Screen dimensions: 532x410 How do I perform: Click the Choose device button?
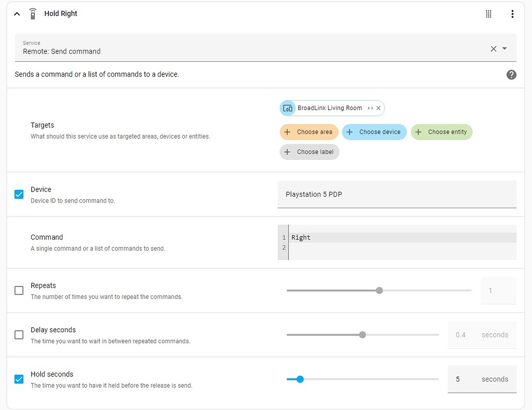(x=374, y=132)
